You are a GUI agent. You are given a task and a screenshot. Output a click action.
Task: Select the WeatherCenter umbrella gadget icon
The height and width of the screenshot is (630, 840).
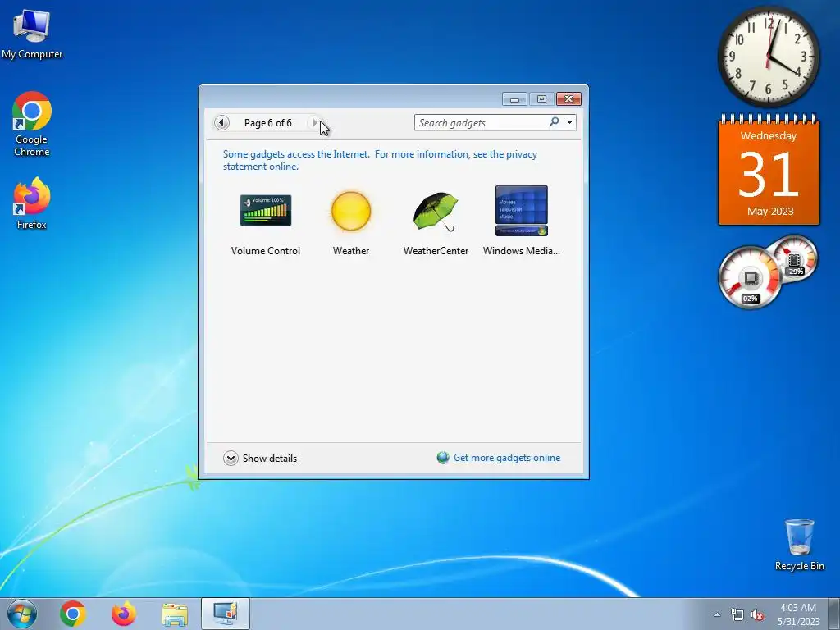436,212
